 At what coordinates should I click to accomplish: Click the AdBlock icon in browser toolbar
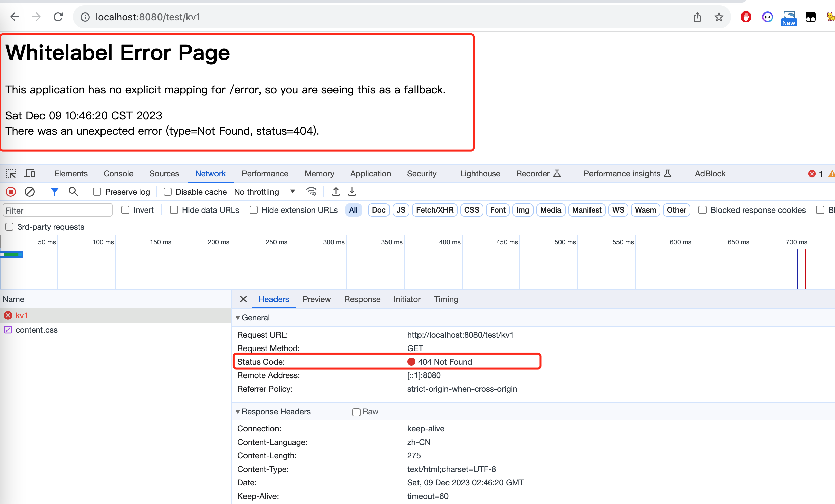(x=746, y=16)
